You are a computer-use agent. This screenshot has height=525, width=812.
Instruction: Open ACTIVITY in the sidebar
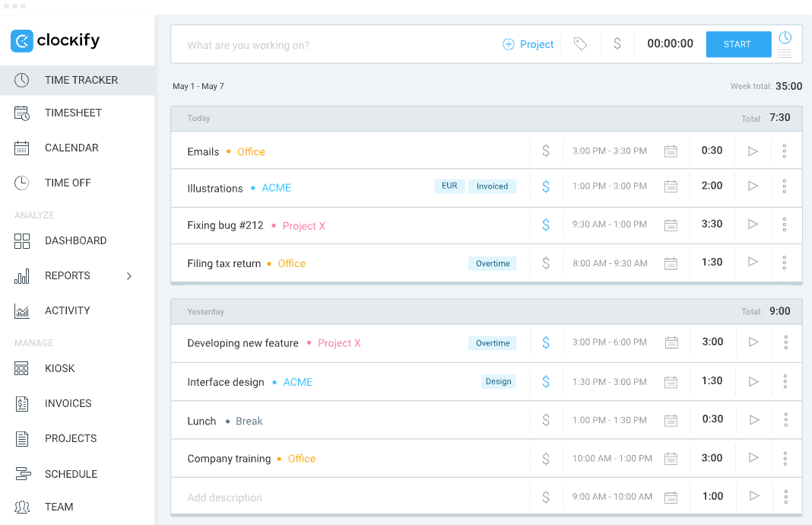pos(77,311)
